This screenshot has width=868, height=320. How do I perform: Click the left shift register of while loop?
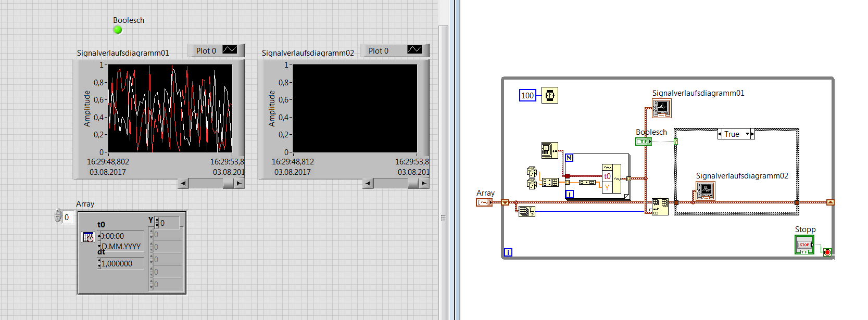click(x=505, y=202)
